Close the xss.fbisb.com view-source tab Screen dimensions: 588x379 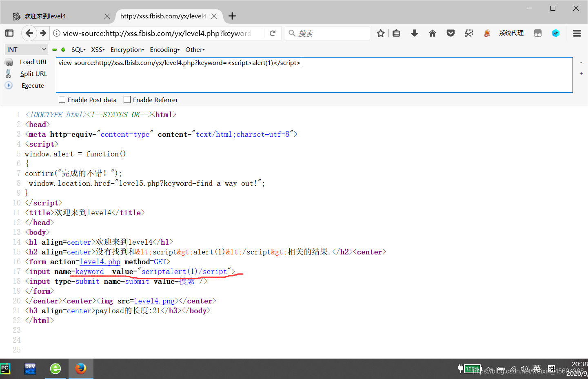[x=214, y=16]
